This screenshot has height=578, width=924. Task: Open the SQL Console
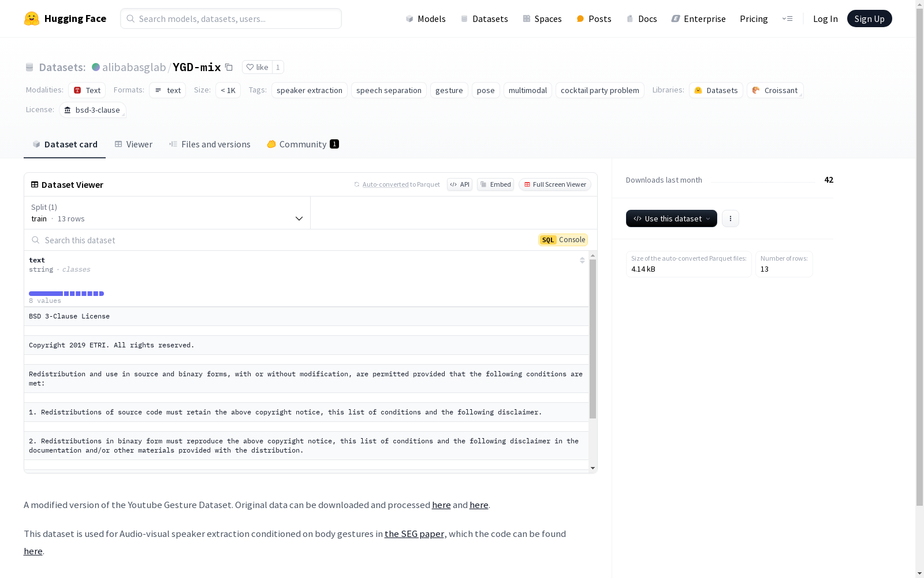tap(563, 240)
